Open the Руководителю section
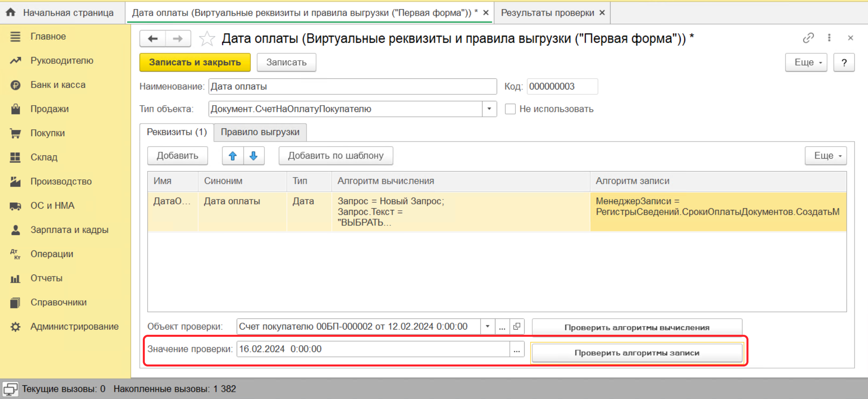This screenshot has height=399, width=868. coord(62,61)
